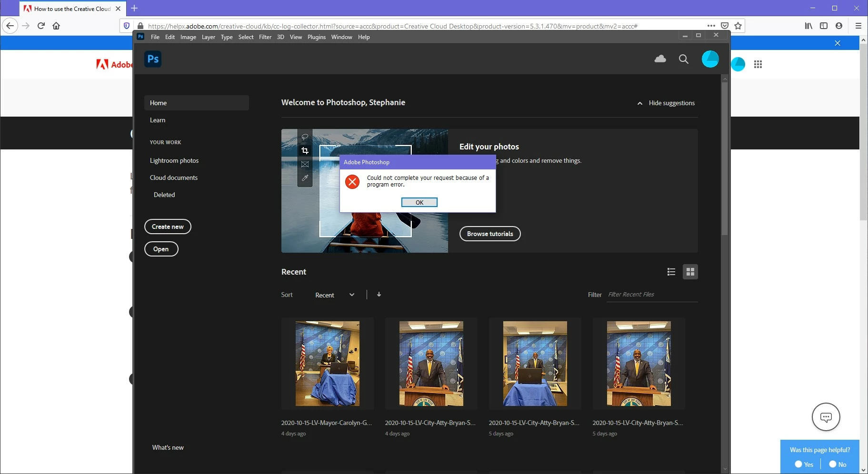The width and height of the screenshot is (868, 474).
Task: Click the Photoshop Ps home logo
Action: pos(153,59)
